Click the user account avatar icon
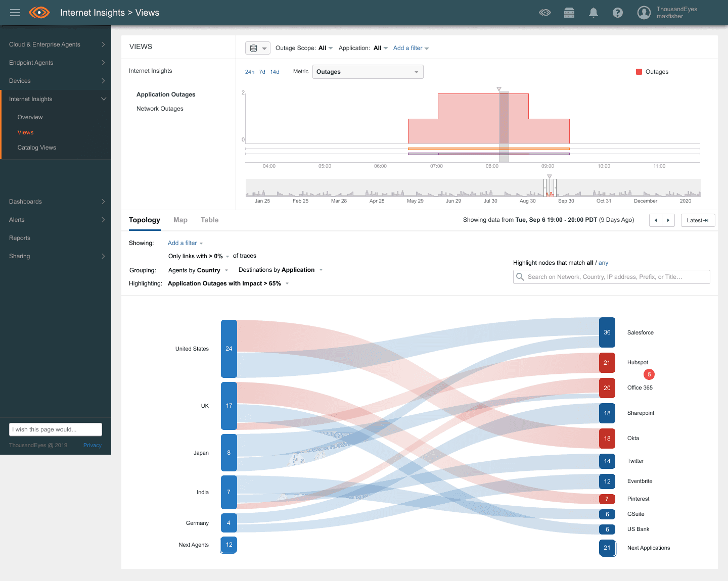Screen dimensions: 728x581 point(644,13)
